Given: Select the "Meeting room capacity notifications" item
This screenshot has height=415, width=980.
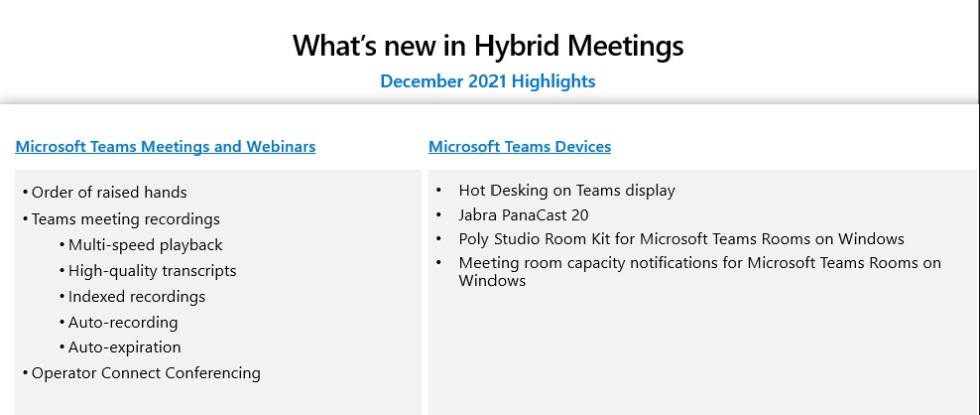Looking at the screenshot, I should coord(699,263).
